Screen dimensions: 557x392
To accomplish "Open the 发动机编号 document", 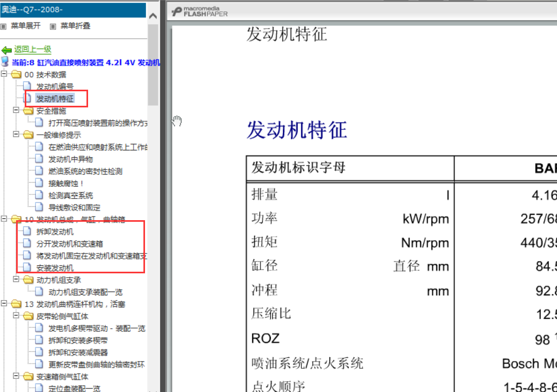I will click(x=55, y=86).
